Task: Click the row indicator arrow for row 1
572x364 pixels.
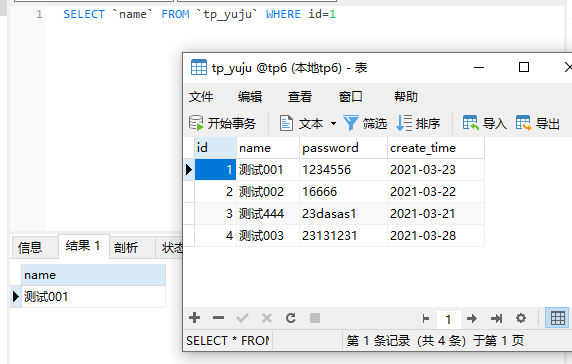Action: pos(189,170)
